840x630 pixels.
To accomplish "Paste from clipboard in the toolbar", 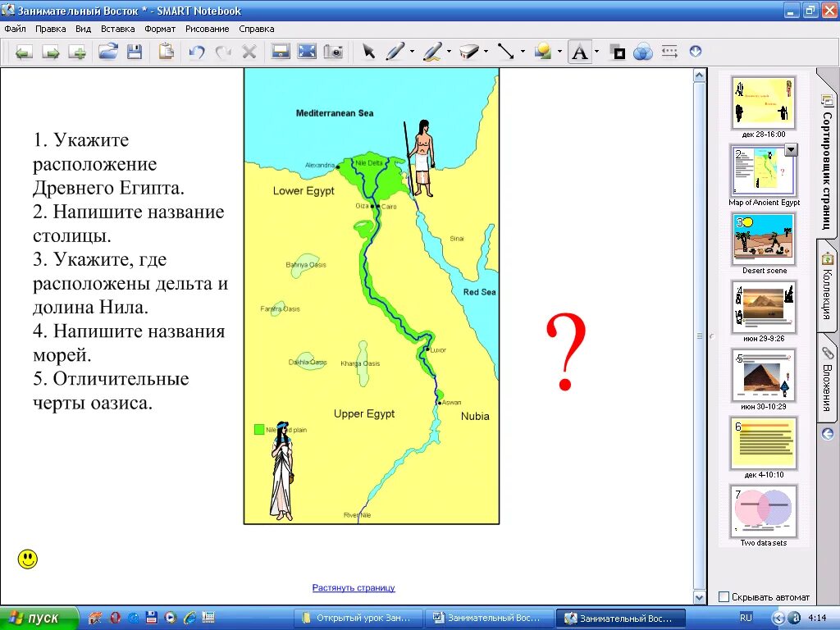I will click(166, 52).
